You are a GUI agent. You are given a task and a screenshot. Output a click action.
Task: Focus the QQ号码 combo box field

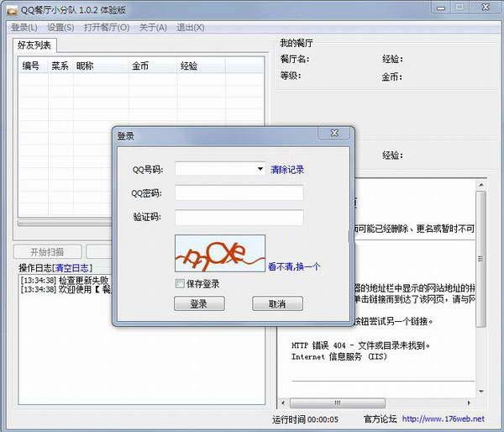tap(220, 169)
